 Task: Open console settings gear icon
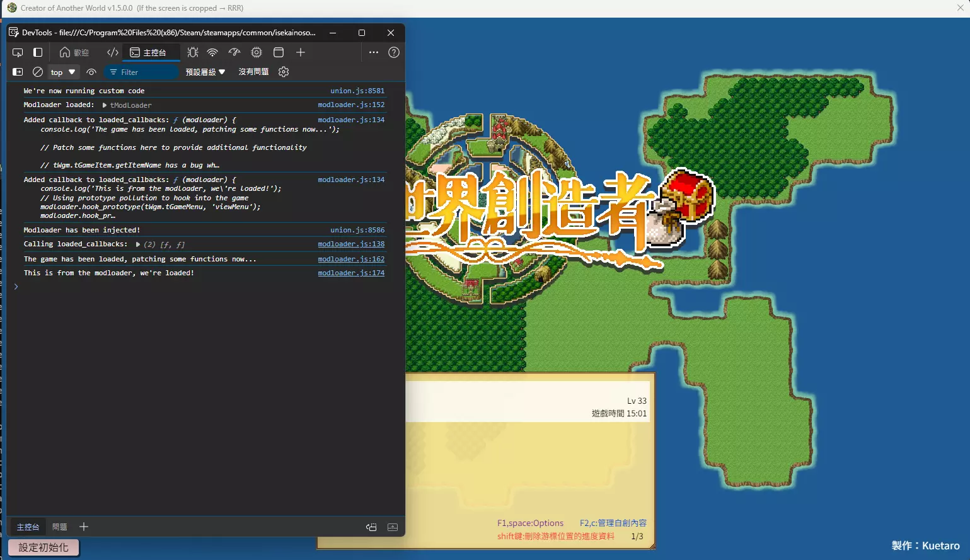[284, 72]
